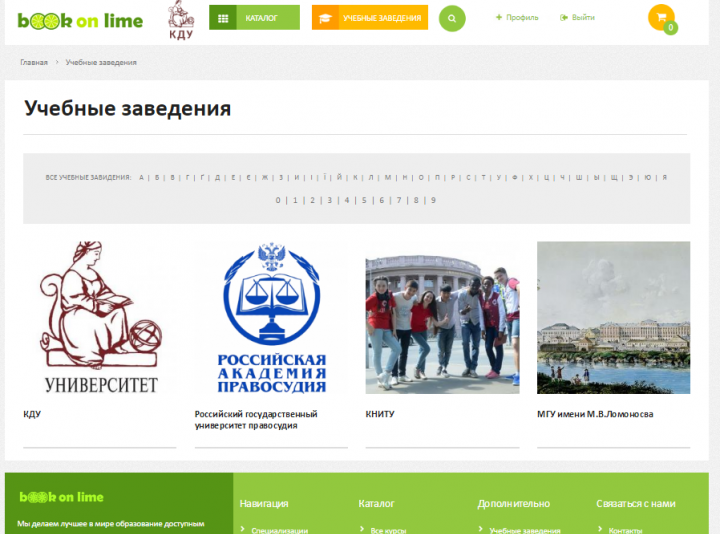Filter institutions by letter А
The height and width of the screenshot is (534, 720).
point(141,177)
